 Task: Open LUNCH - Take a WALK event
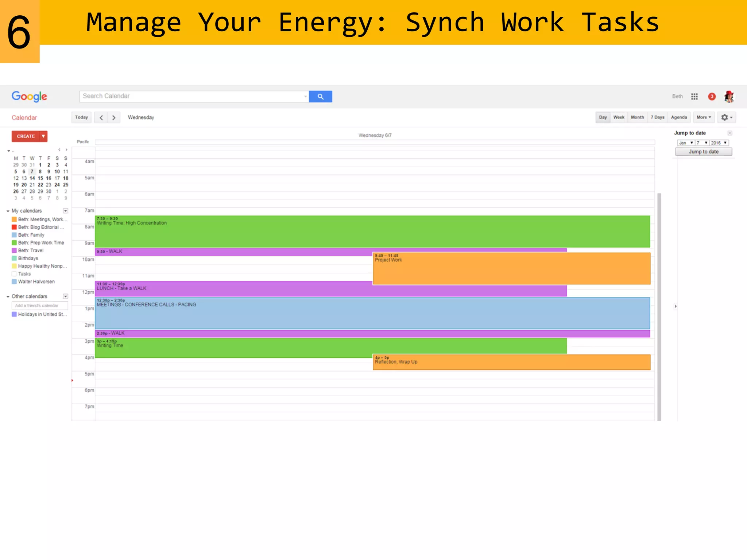tap(233, 288)
